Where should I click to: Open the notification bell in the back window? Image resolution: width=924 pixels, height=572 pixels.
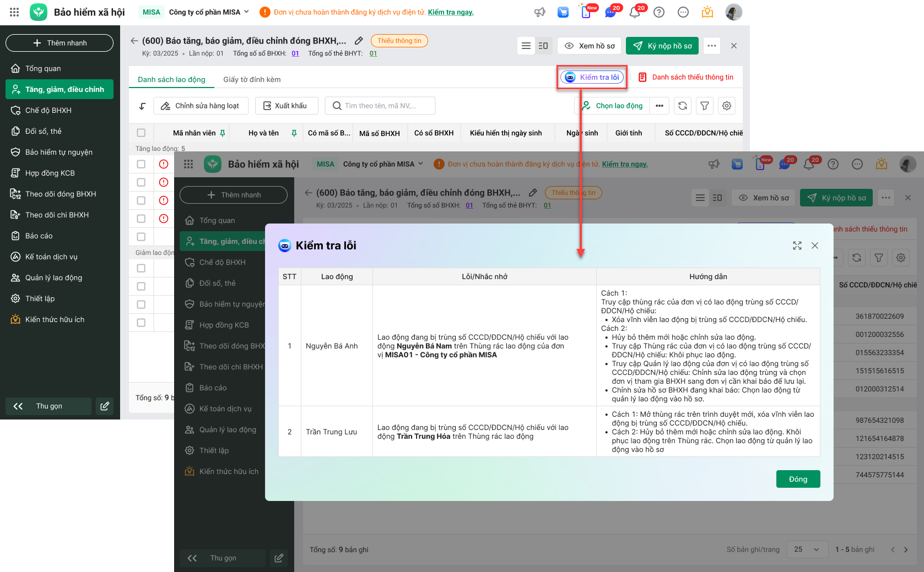coord(635,12)
